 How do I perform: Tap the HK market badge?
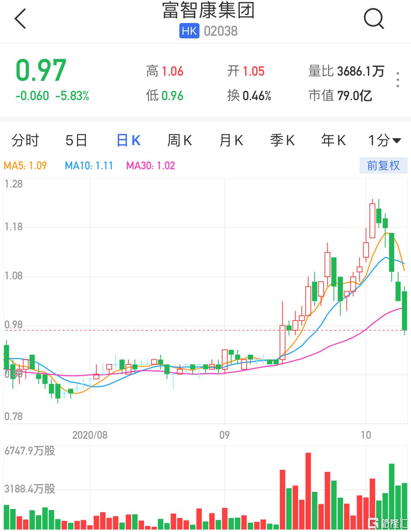tap(189, 31)
